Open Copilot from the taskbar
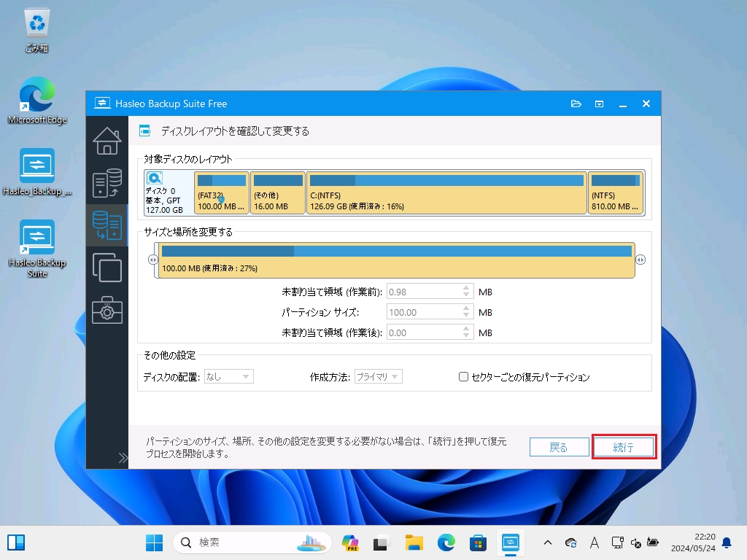 (350, 542)
